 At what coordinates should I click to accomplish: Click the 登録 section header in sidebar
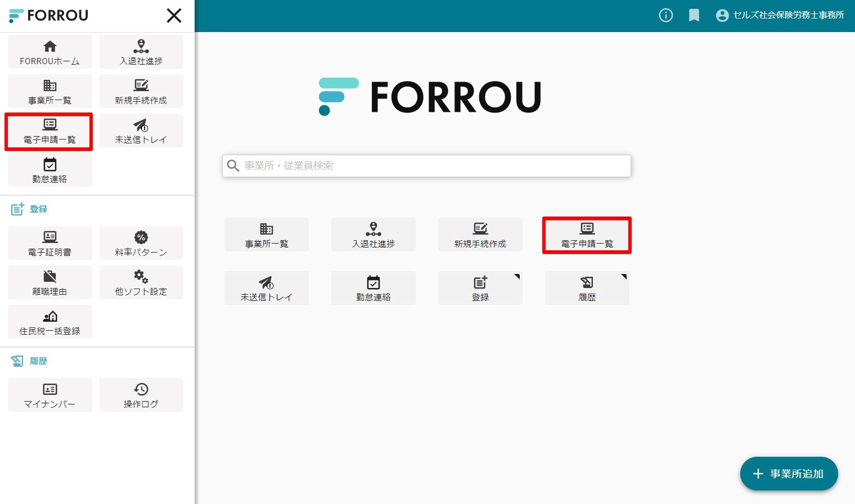29,209
